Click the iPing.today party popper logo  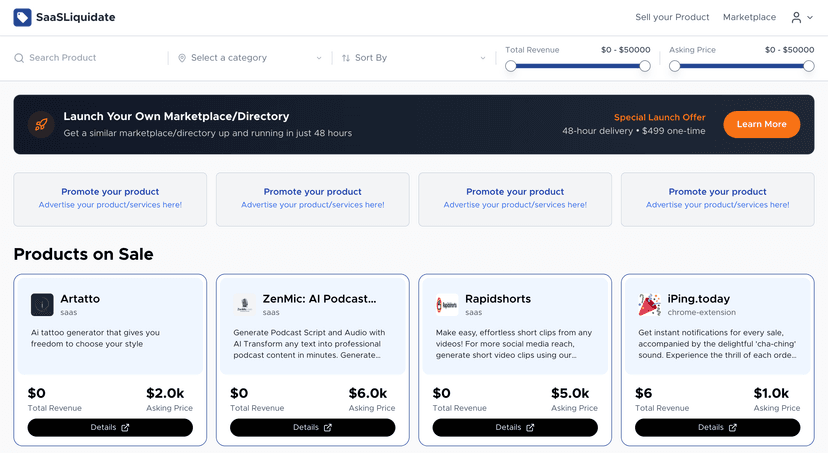[x=650, y=305]
